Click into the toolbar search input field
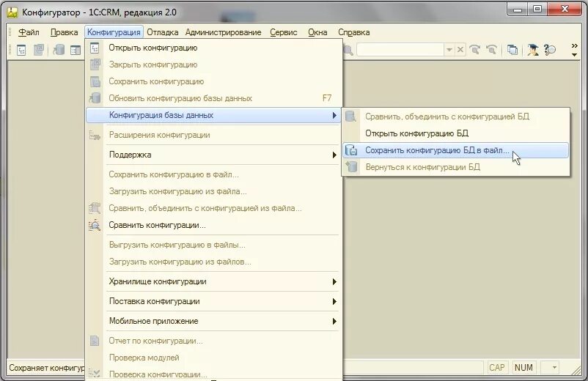 [400, 49]
